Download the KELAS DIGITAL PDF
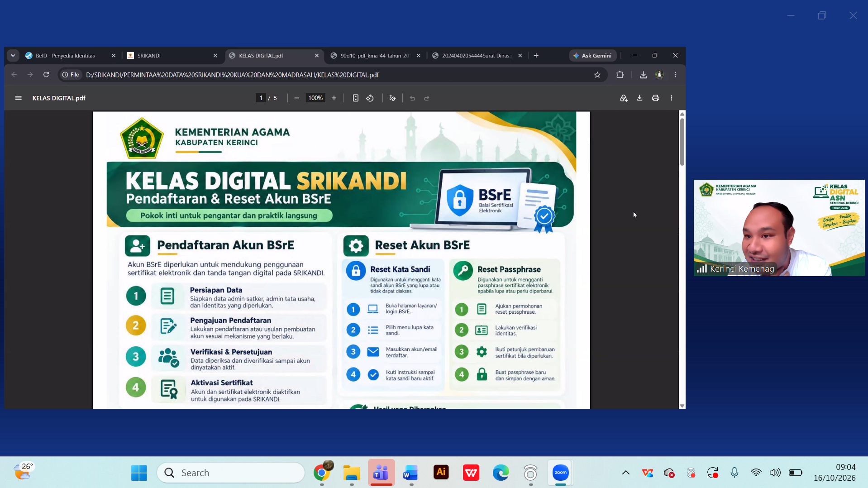 point(639,98)
